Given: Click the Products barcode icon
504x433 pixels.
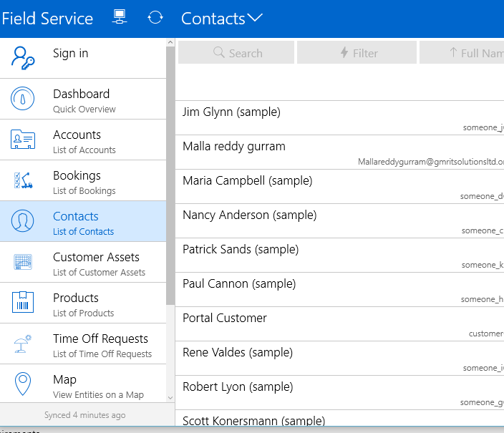Looking at the screenshot, I should click(x=23, y=302).
